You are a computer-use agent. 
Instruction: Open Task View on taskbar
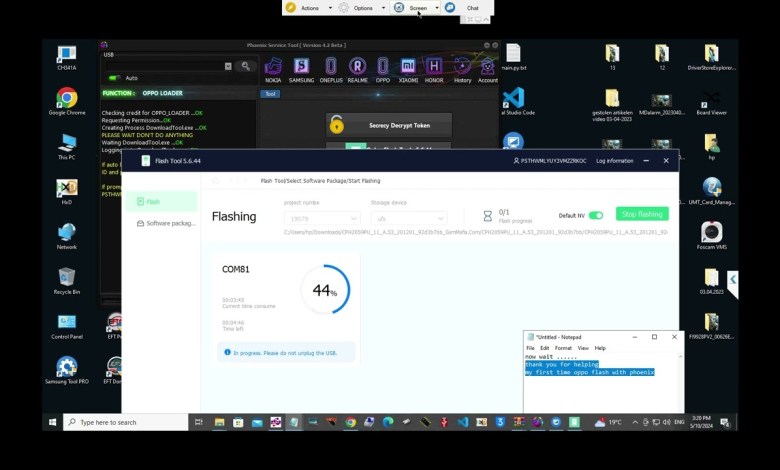tap(198, 422)
